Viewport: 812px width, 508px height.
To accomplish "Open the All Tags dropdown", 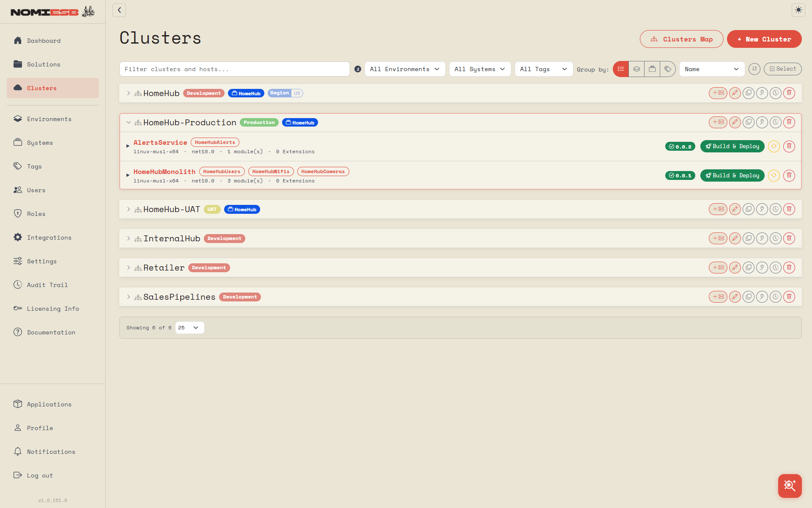I will click(543, 69).
